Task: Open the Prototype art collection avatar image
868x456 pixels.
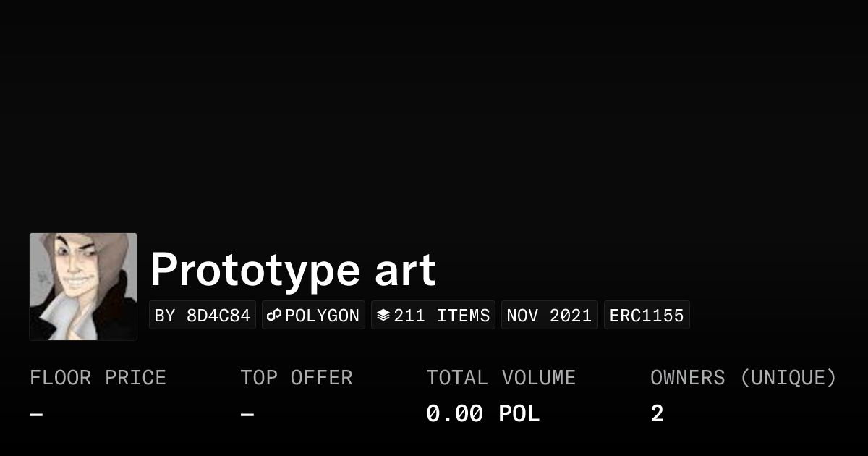Action: tap(82, 287)
